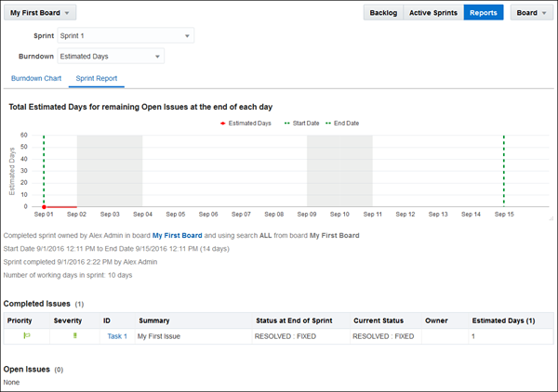The image size is (558, 392).
Task: Click the red data point on Sep 01
Action: (44, 207)
